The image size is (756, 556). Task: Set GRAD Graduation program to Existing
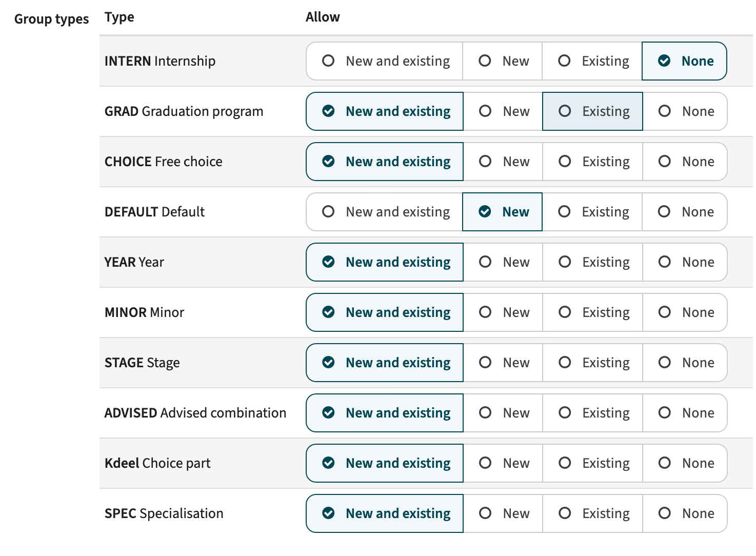point(592,111)
